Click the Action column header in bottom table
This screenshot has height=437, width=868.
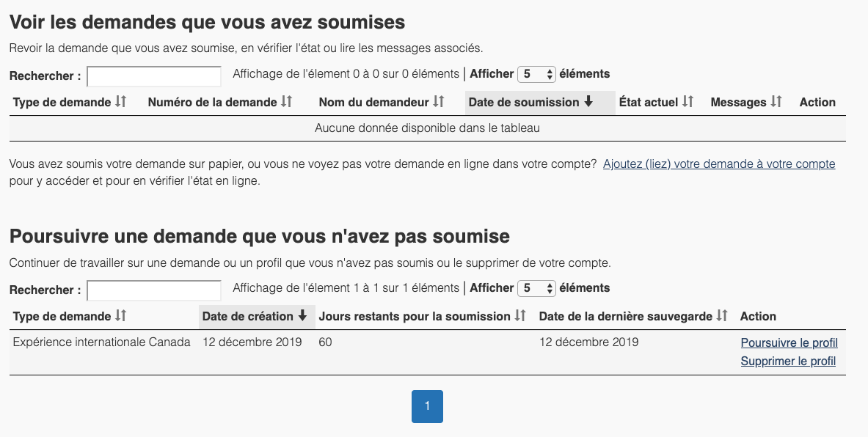[x=758, y=316]
